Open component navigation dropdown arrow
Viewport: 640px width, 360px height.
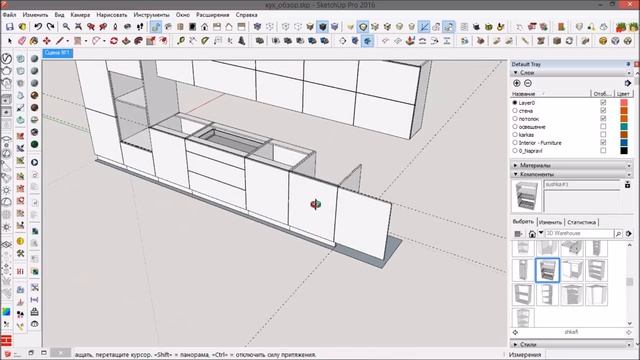pyautogui.click(x=541, y=233)
